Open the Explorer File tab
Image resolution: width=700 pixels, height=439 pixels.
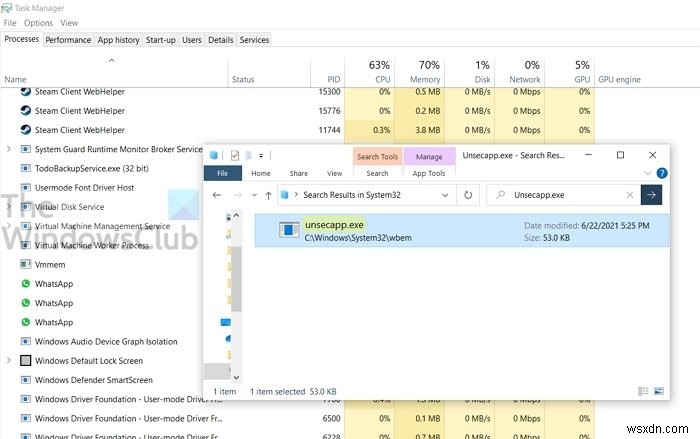[223, 173]
